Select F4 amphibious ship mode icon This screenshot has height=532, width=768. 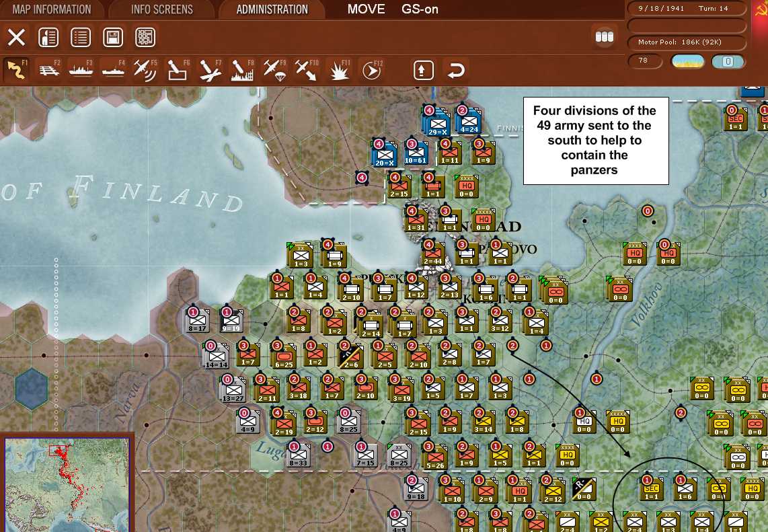[113, 70]
